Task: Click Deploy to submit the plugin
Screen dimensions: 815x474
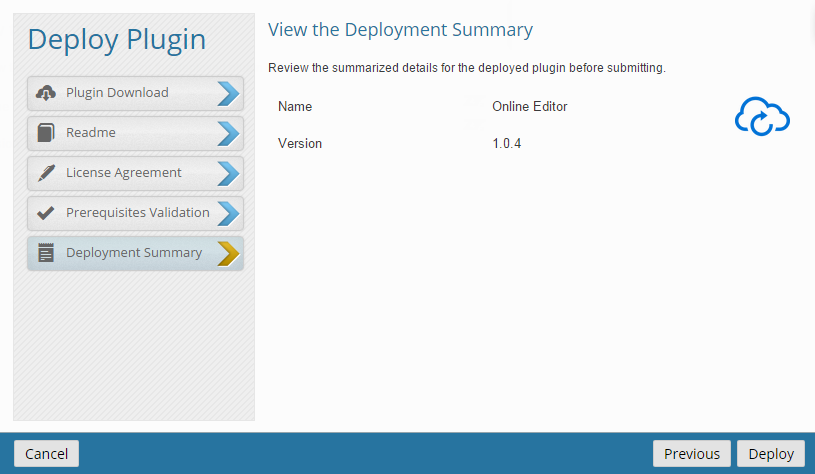Action: tap(771, 454)
